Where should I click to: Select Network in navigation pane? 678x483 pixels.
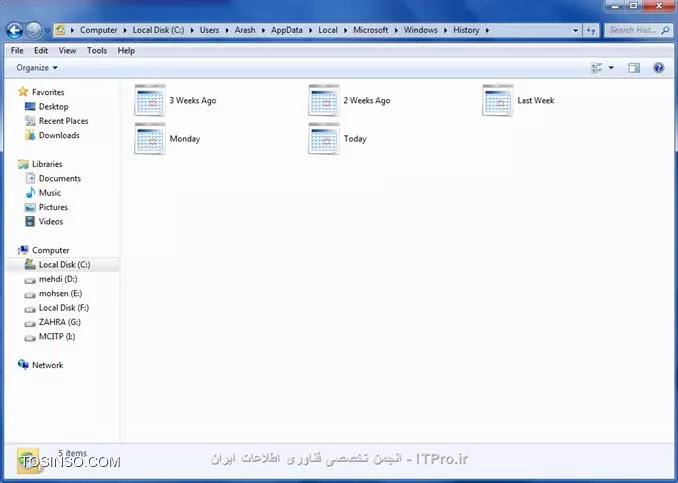pos(41,365)
